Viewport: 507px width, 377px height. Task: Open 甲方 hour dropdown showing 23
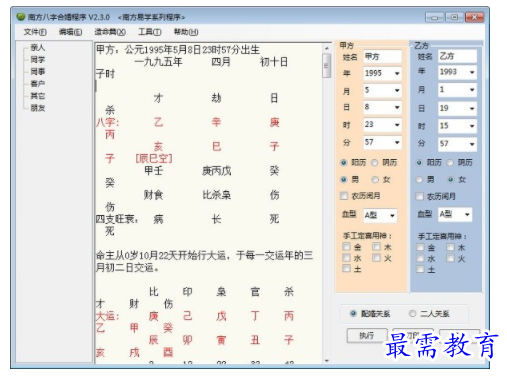[x=382, y=125]
